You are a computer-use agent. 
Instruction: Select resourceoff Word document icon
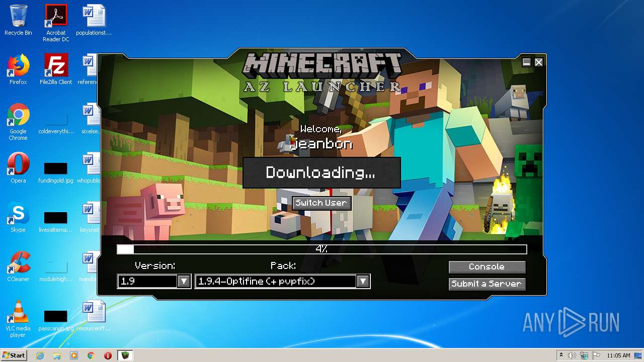click(x=94, y=316)
